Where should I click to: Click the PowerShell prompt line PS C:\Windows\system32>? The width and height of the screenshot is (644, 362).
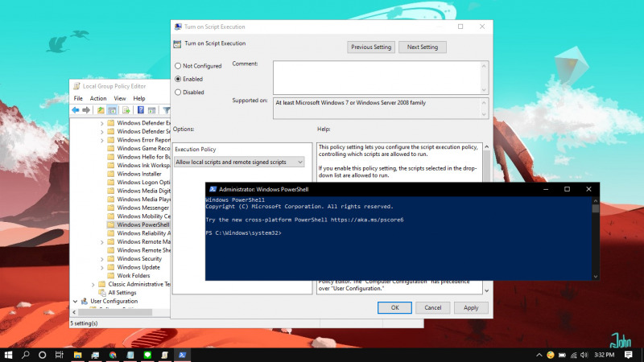[244, 232]
